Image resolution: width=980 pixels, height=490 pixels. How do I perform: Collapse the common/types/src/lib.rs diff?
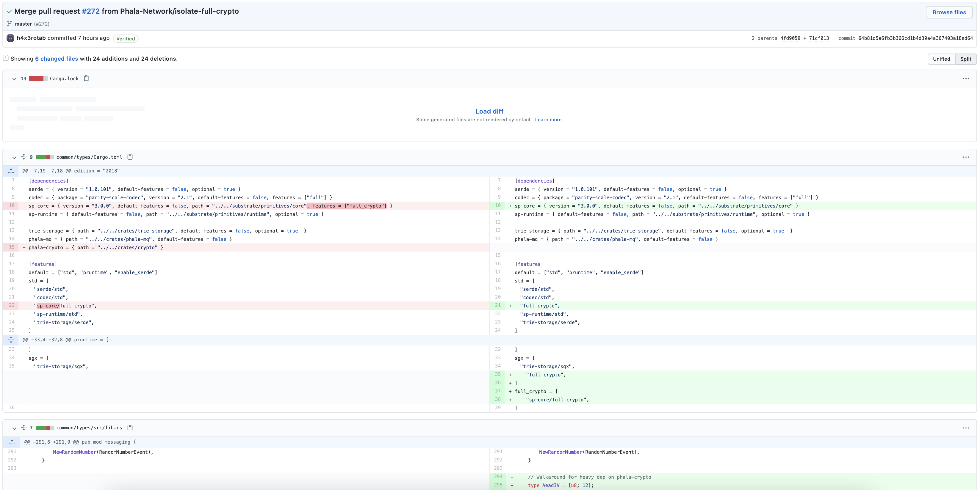(14, 428)
